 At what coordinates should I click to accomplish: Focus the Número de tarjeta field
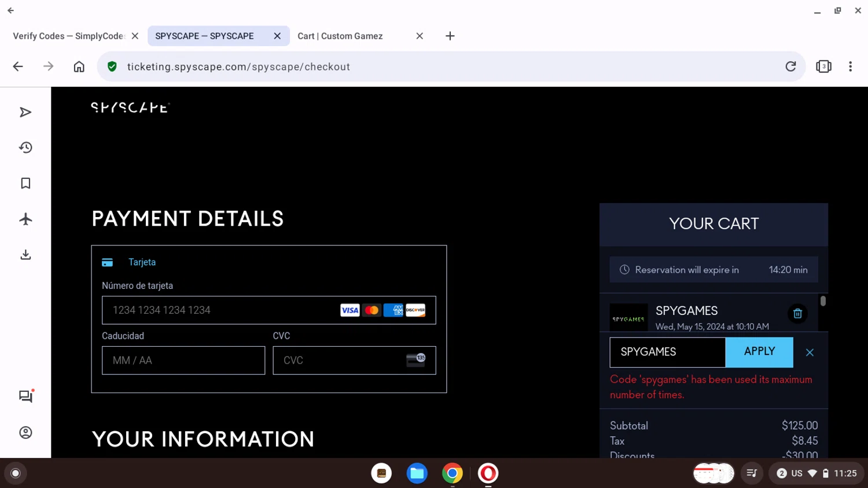(269, 310)
